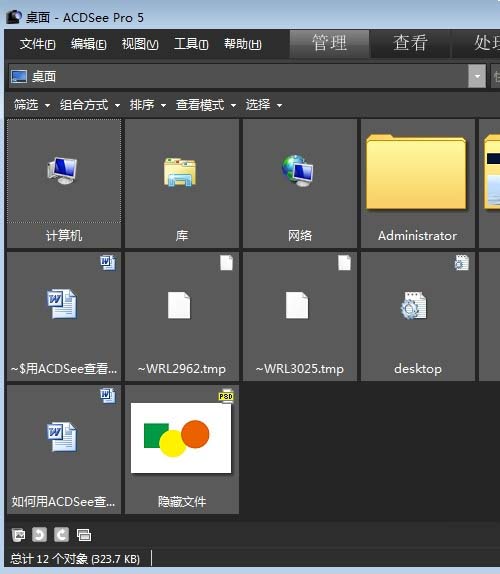This screenshot has width=500, height=574.
Task: Click the desktop icon in path bar
Action: [x=19, y=77]
